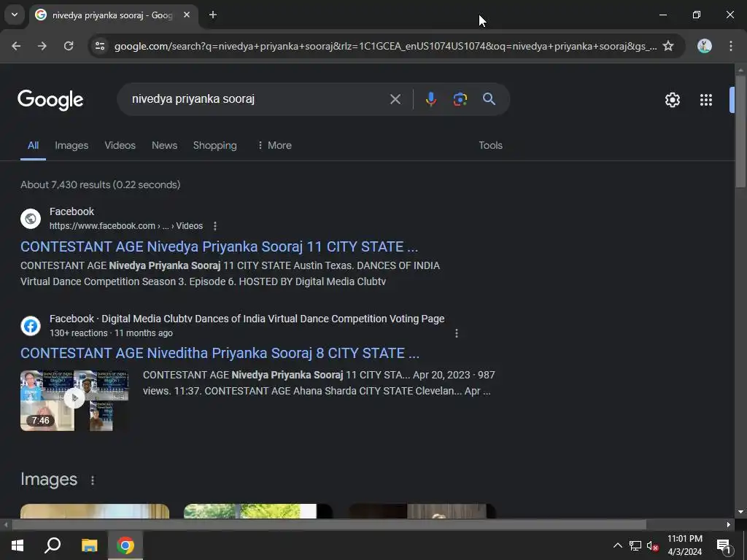Screen dimensions: 747x560
Task: Open the tab search dropdown arrow
Action: click(x=15, y=15)
